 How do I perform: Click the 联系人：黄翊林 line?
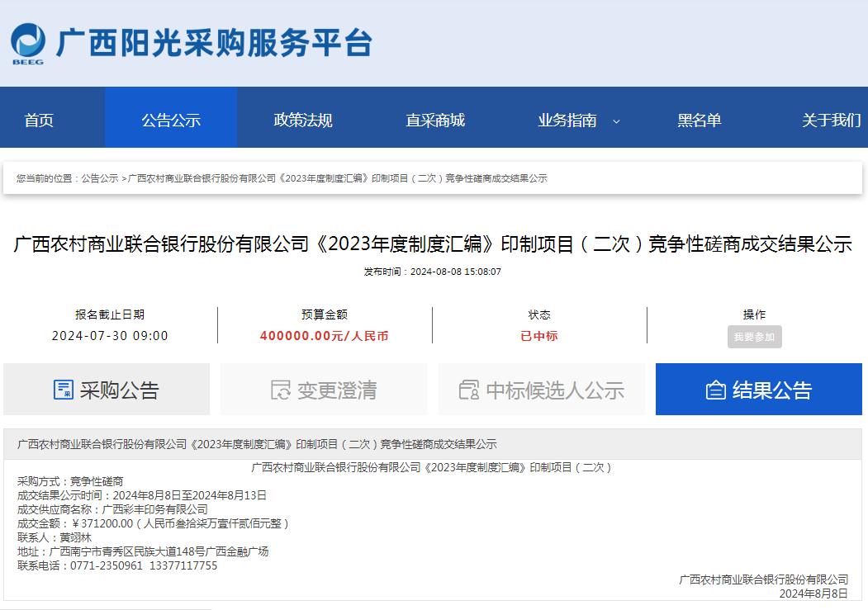(55, 537)
